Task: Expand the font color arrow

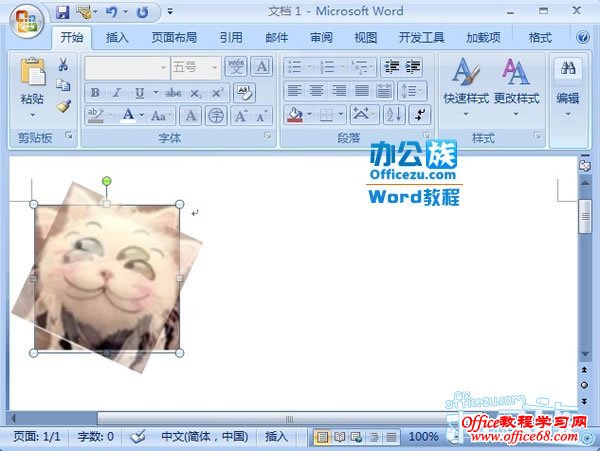Action: pos(142,115)
